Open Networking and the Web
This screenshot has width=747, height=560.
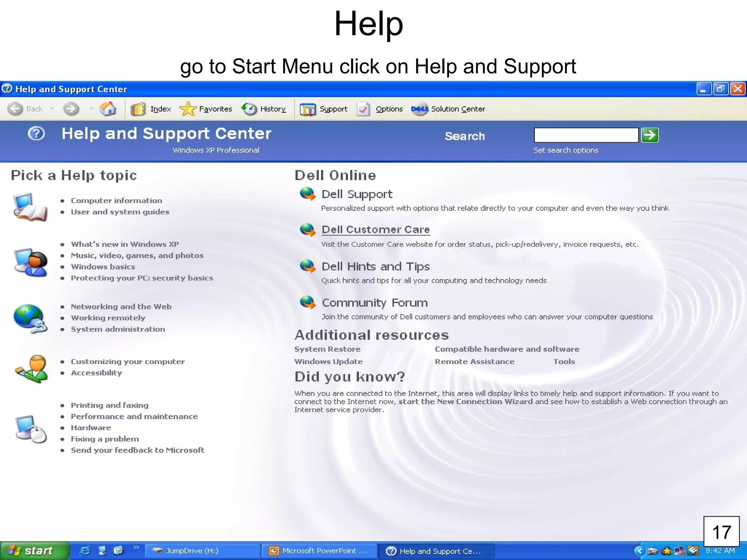coord(121,307)
